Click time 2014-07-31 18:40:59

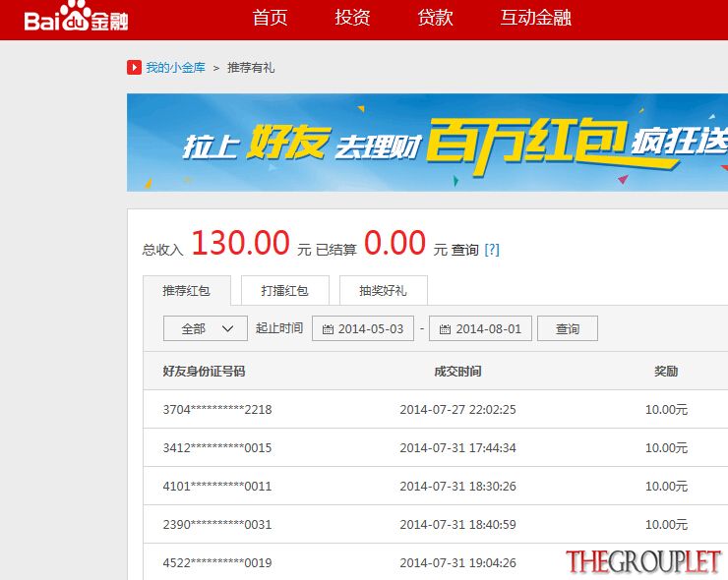click(457, 525)
